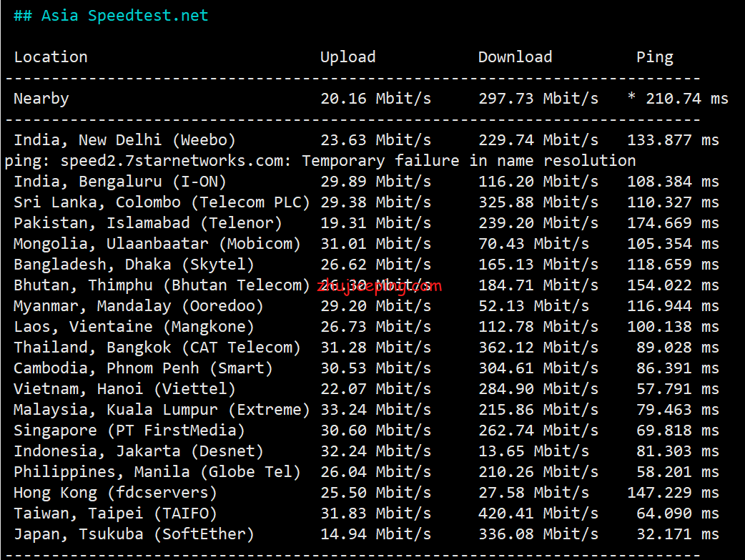
Task: Click Japan Tsukuba ping value 32.171 ms
Action: pos(678,534)
